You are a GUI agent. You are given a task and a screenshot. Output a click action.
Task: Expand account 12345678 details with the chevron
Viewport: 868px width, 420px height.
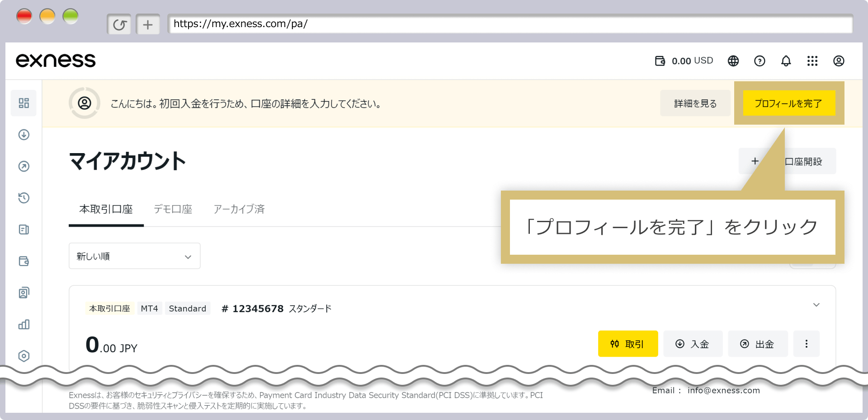(x=816, y=305)
